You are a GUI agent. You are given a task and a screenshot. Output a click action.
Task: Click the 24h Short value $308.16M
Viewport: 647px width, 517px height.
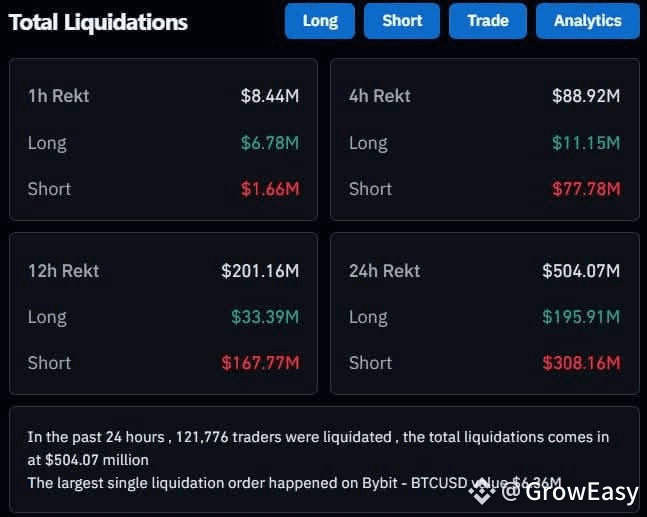[581, 364]
